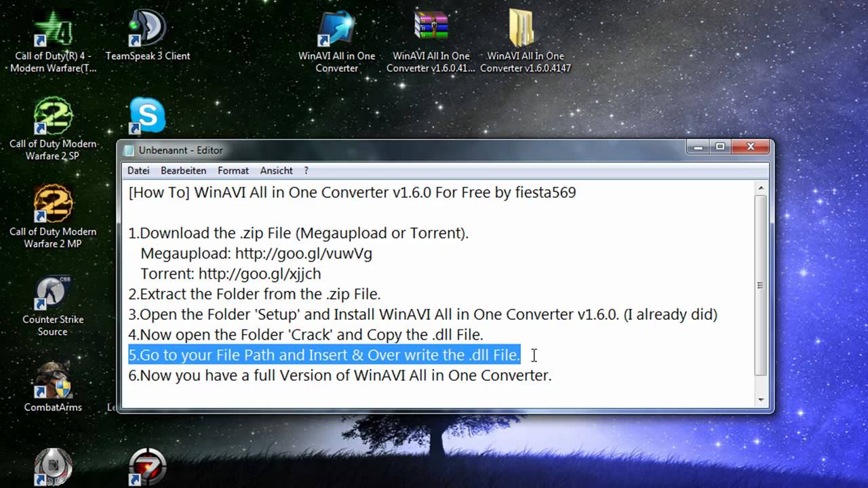Click the '[How To] WinAVI' heading line
The image size is (868, 488).
(x=352, y=192)
